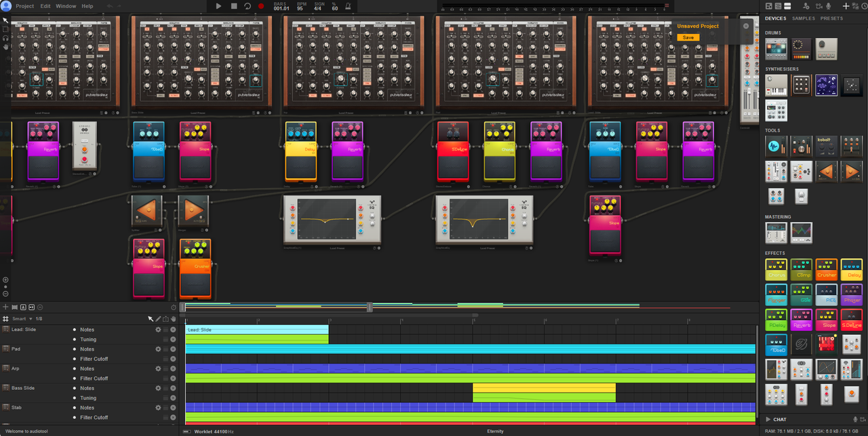Select the first drum machine device
Viewport: 868px width, 436px height.
pyautogui.click(x=776, y=49)
